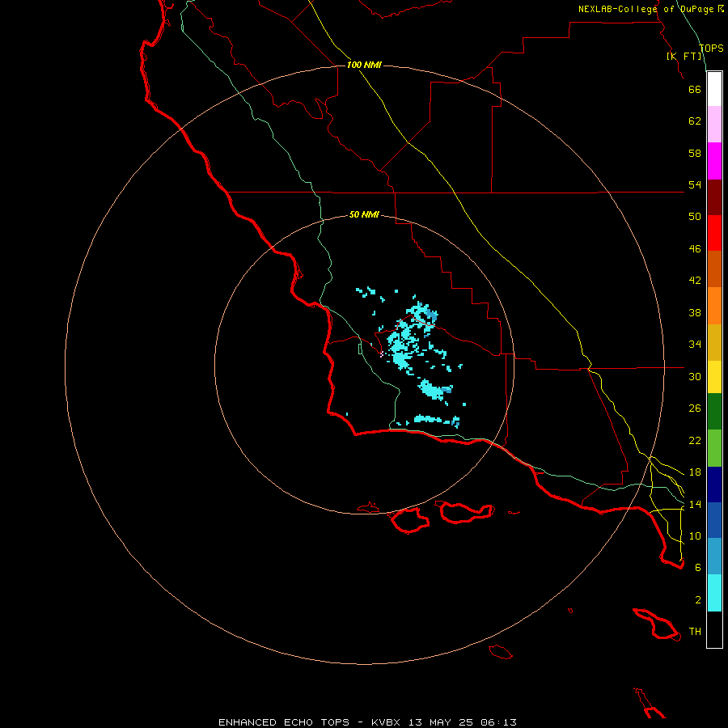Click the light pink 62 kft swatch
The image size is (728, 728).
pos(714,124)
